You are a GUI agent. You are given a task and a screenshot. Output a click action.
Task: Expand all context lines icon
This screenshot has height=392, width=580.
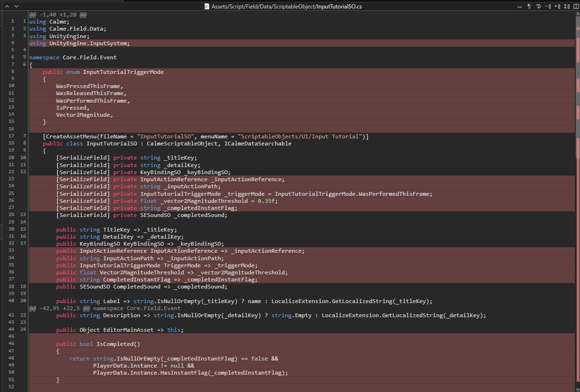(x=566, y=6)
